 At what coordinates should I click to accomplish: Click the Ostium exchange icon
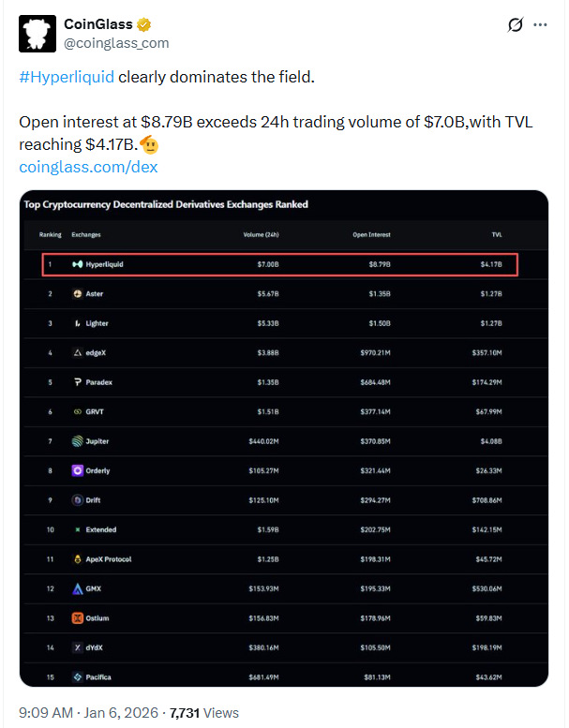[x=77, y=618]
